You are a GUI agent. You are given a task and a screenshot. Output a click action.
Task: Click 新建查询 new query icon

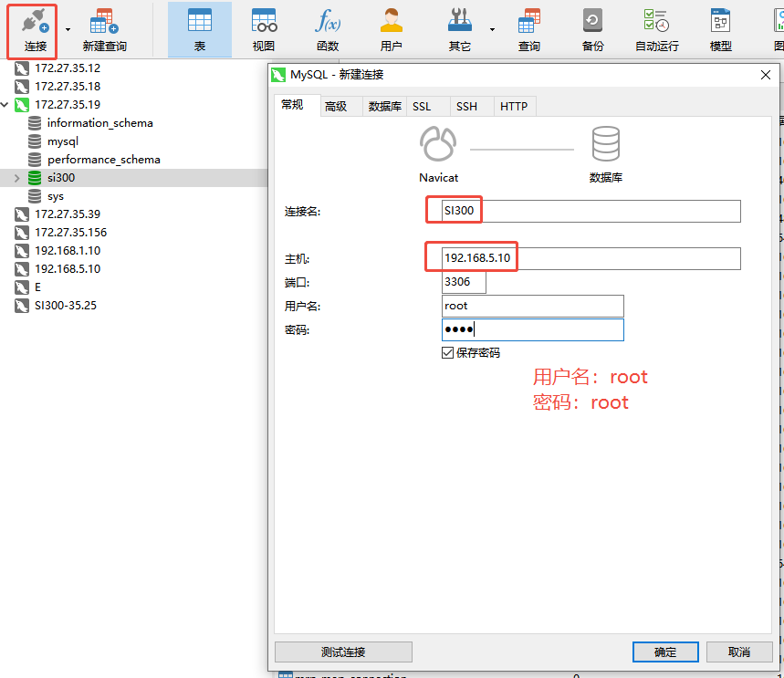click(104, 30)
